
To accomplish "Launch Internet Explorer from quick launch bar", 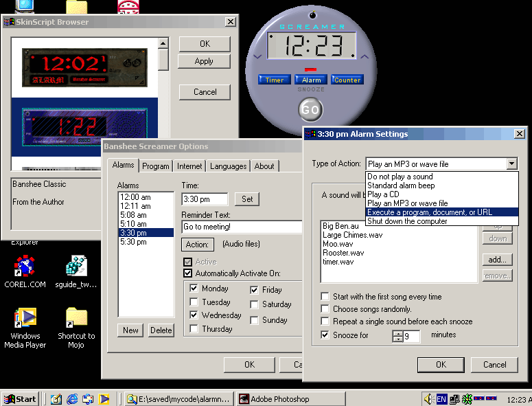I will [72, 398].
